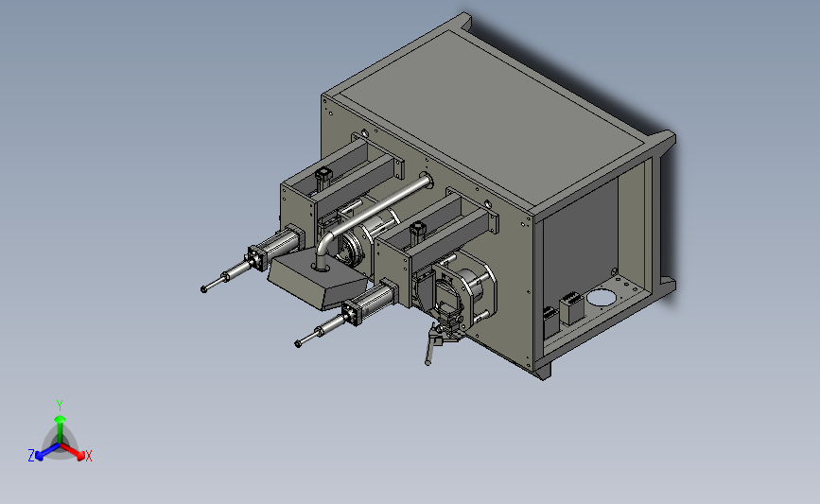
Task: Select the trapezoidal hopper box under the pipe
Action: click(x=318, y=280)
